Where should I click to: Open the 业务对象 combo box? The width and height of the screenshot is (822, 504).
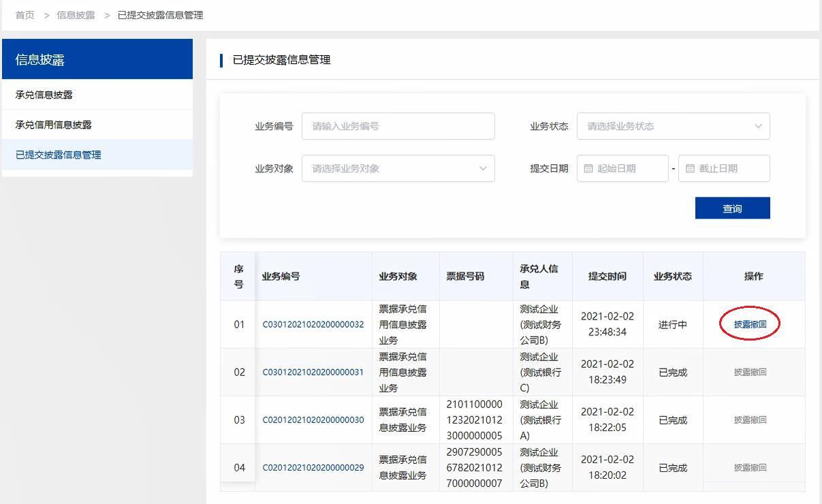[x=398, y=168]
